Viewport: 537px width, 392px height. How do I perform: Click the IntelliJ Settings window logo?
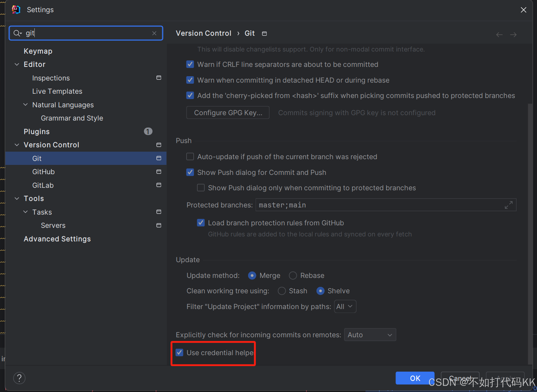[16, 10]
